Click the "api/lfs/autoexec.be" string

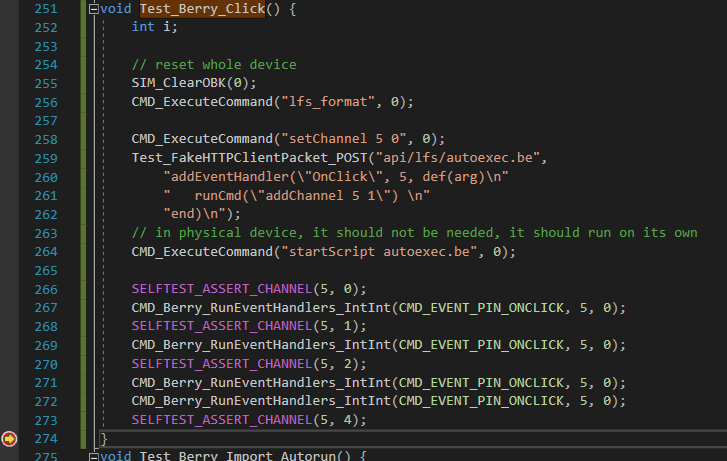[458, 158]
